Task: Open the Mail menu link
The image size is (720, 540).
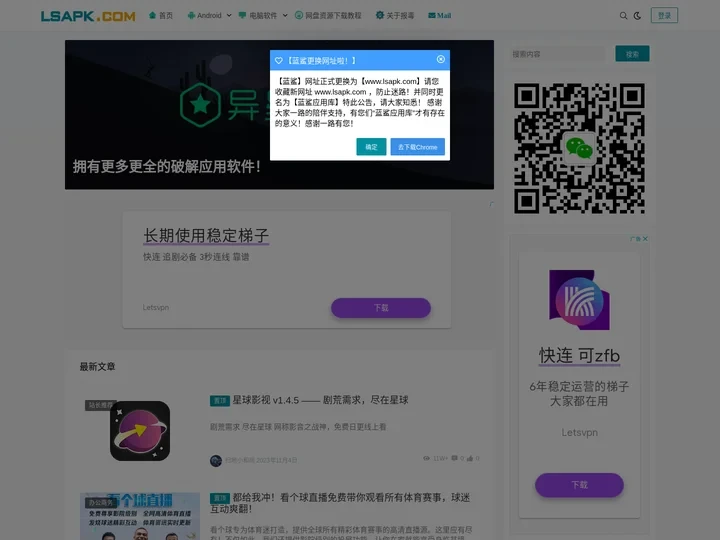Action: [x=439, y=16]
